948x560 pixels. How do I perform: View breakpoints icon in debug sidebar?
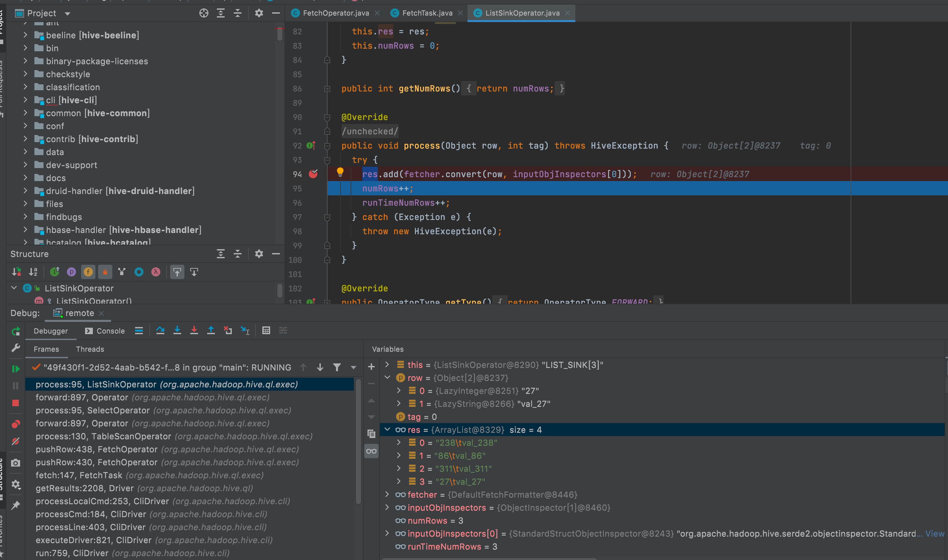click(x=16, y=424)
